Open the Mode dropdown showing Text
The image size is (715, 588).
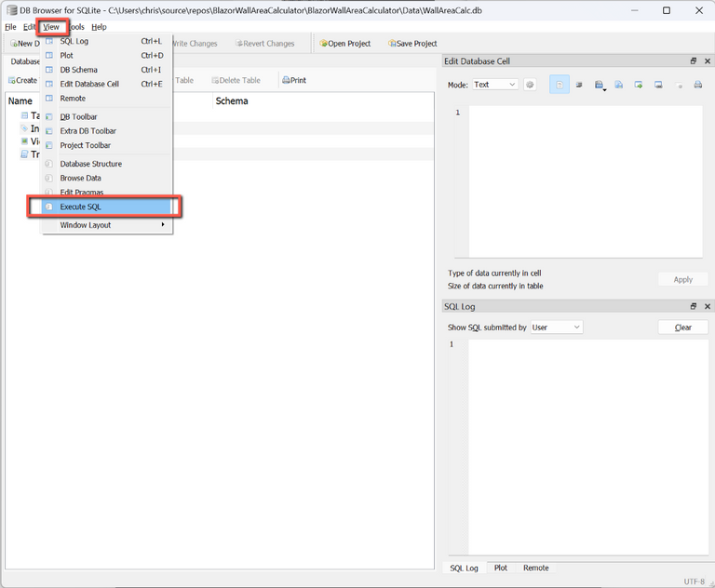[495, 85]
